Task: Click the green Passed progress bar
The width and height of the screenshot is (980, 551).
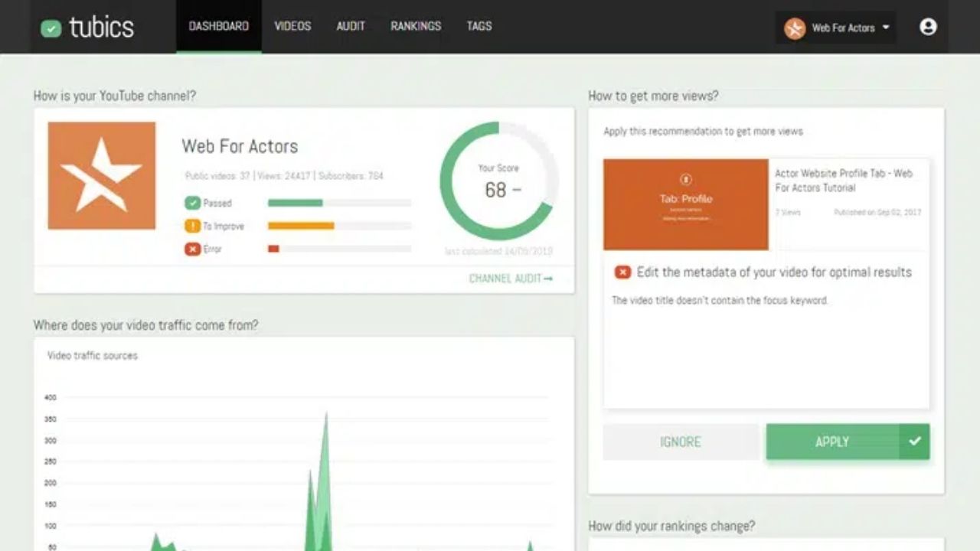Action: [x=296, y=203]
